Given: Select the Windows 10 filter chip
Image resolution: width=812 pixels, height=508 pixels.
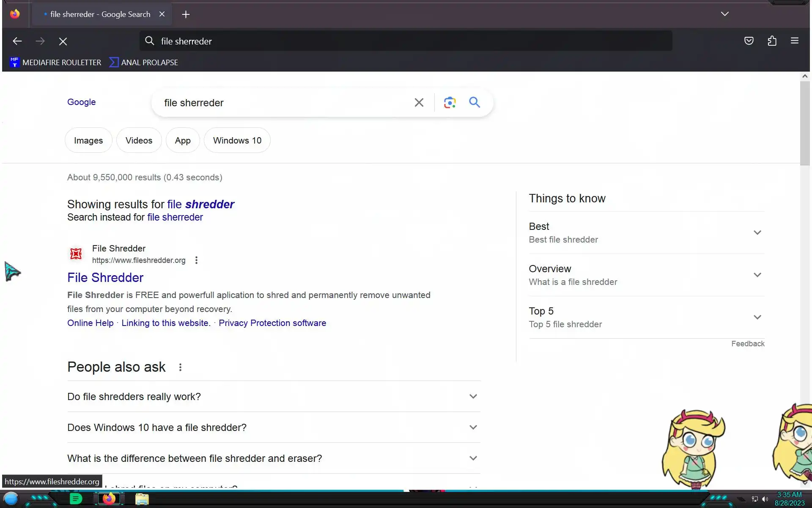Looking at the screenshot, I should pos(237,141).
